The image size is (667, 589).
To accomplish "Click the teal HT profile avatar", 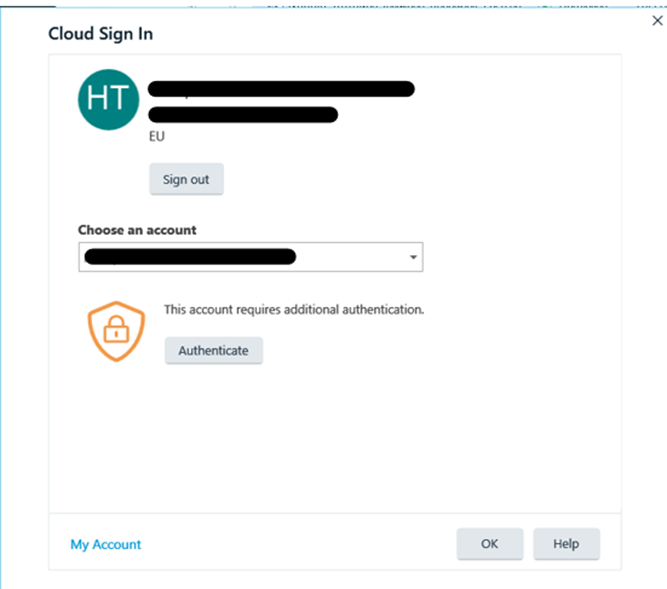I will pos(107,100).
